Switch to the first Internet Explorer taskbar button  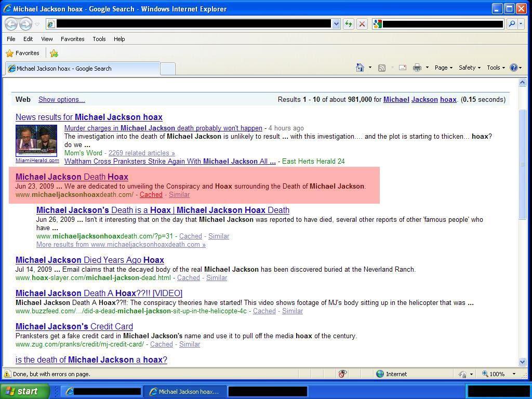click(x=103, y=392)
